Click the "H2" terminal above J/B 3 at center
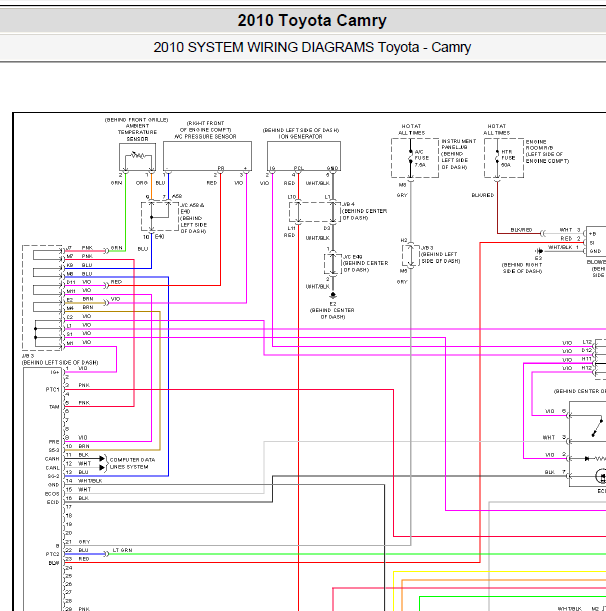Image resolution: width=606 pixels, height=611 pixels. tap(404, 240)
